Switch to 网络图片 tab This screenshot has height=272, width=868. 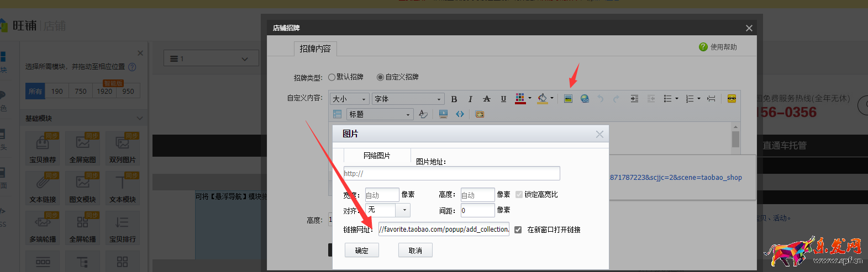(377, 156)
